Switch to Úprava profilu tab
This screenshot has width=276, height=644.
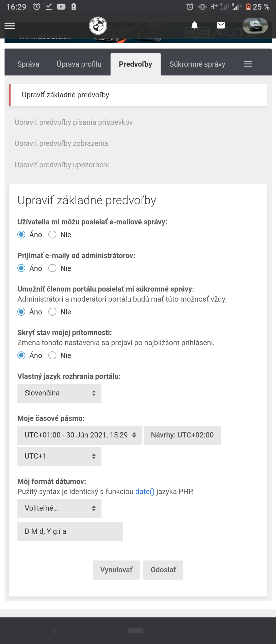[79, 64]
